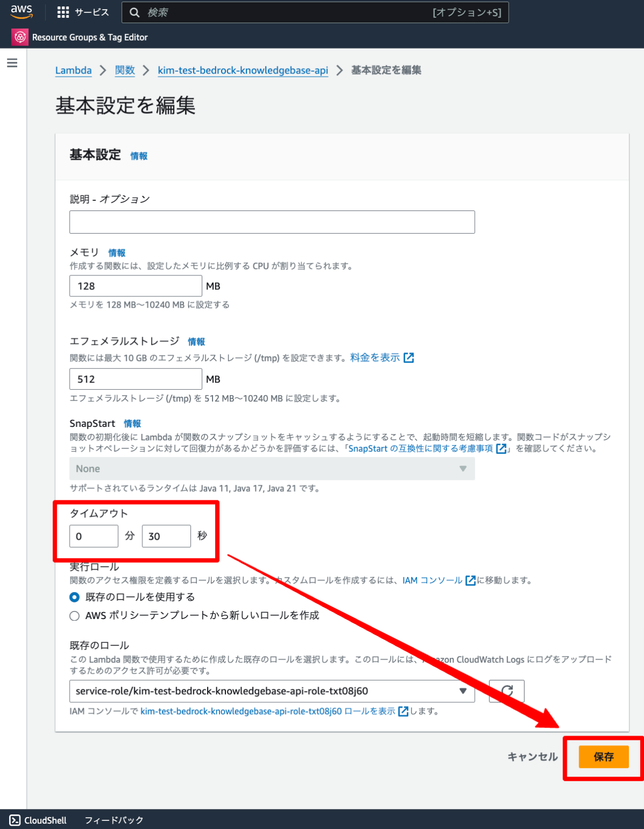
Task: Open CloudShell from the status bar
Action: 37,820
